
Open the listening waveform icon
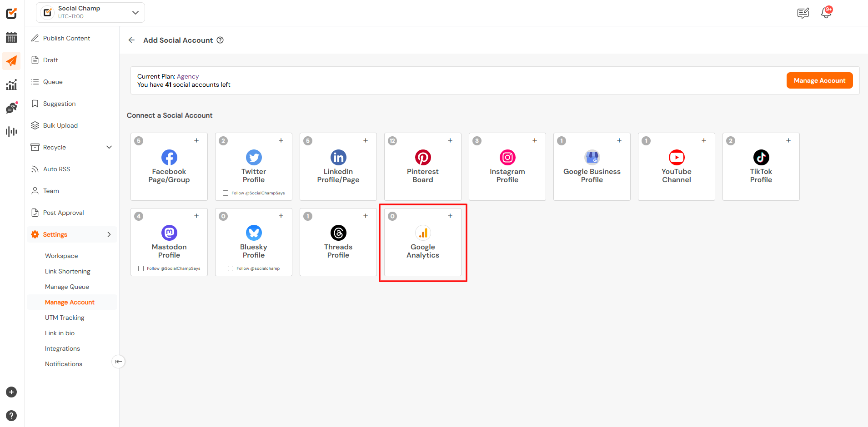coord(11,132)
